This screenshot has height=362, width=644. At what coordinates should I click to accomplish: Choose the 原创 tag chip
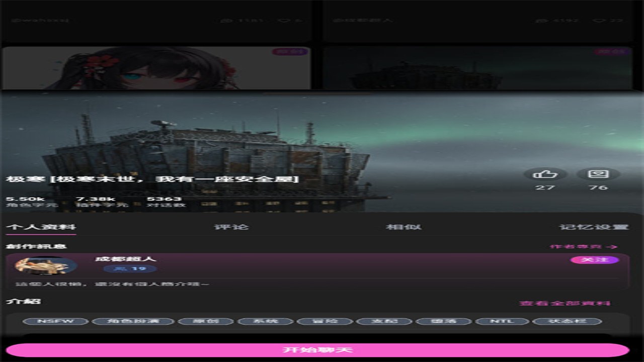point(206,321)
